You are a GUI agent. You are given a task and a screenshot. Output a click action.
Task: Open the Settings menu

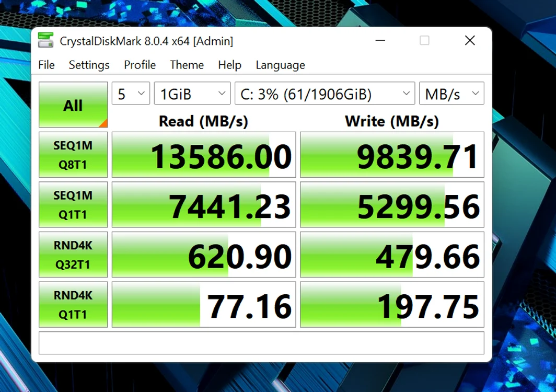pos(89,65)
